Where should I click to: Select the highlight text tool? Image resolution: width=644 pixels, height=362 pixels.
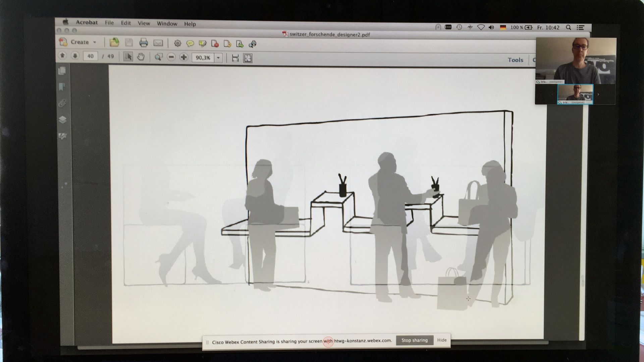click(202, 44)
